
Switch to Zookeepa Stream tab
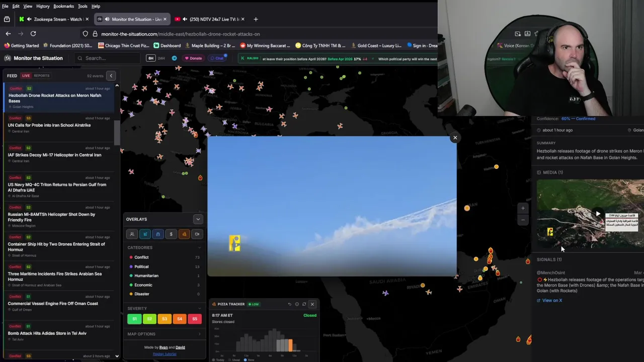(54, 19)
